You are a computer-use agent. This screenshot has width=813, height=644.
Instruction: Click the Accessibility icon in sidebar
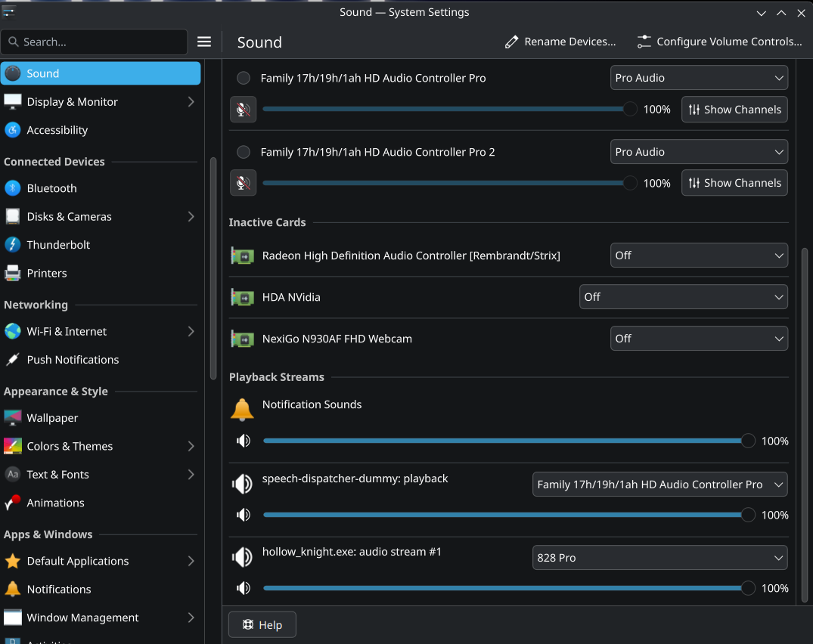click(x=13, y=130)
